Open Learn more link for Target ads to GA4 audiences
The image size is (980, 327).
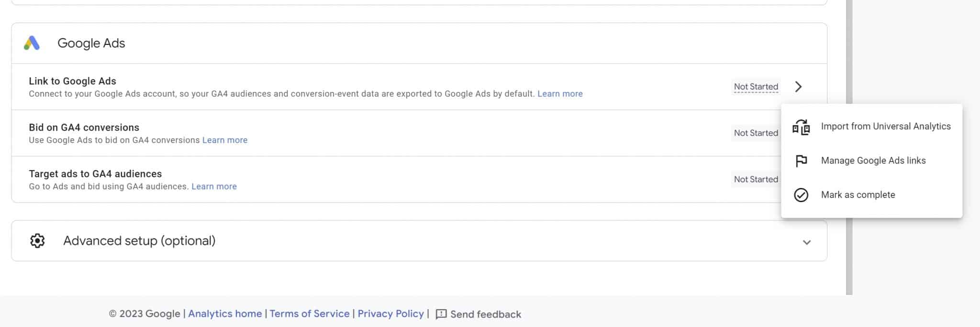coord(214,186)
